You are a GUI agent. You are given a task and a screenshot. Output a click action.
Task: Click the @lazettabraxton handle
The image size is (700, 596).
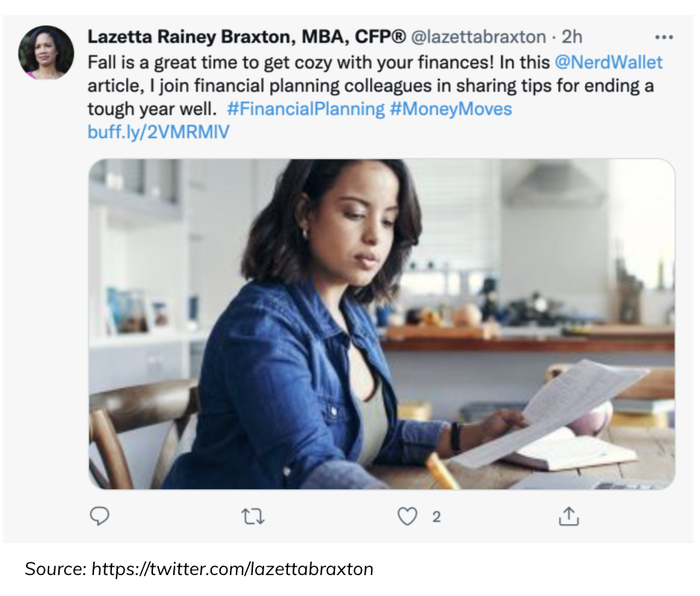tap(478, 37)
